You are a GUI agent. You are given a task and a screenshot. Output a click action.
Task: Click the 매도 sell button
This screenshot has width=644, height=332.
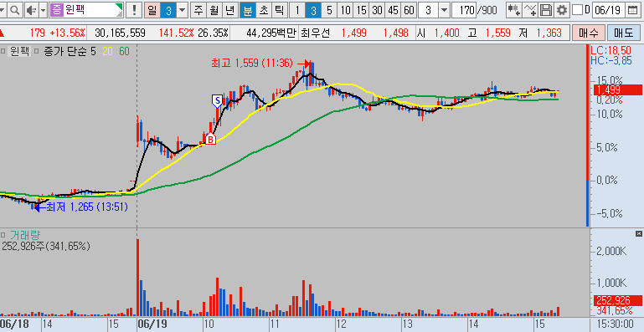point(623,33)
